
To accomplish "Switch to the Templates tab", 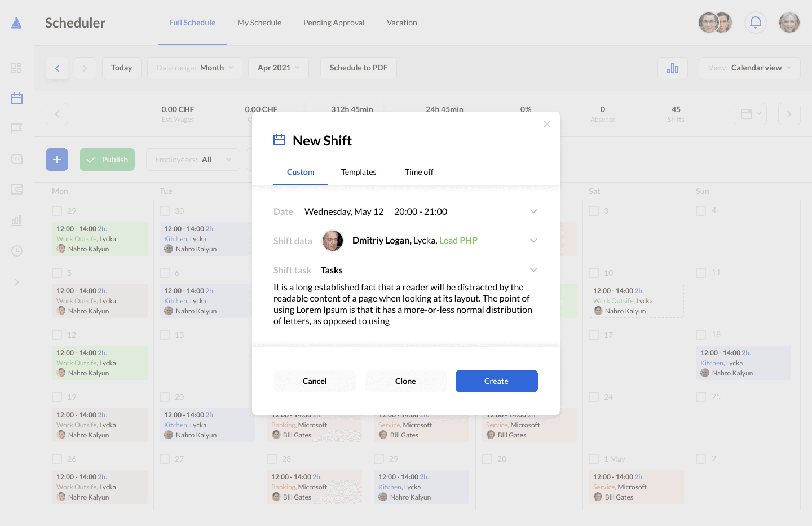I will coord(359,172).
